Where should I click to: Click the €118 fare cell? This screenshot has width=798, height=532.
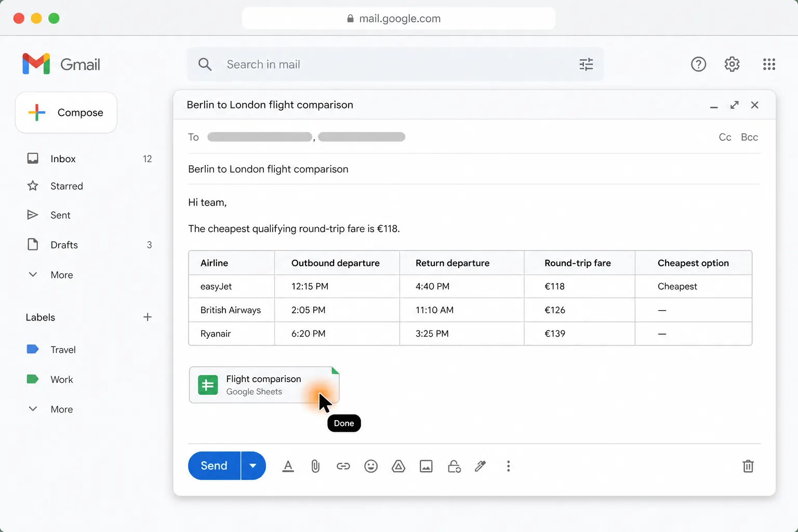[x=579, y=286]
